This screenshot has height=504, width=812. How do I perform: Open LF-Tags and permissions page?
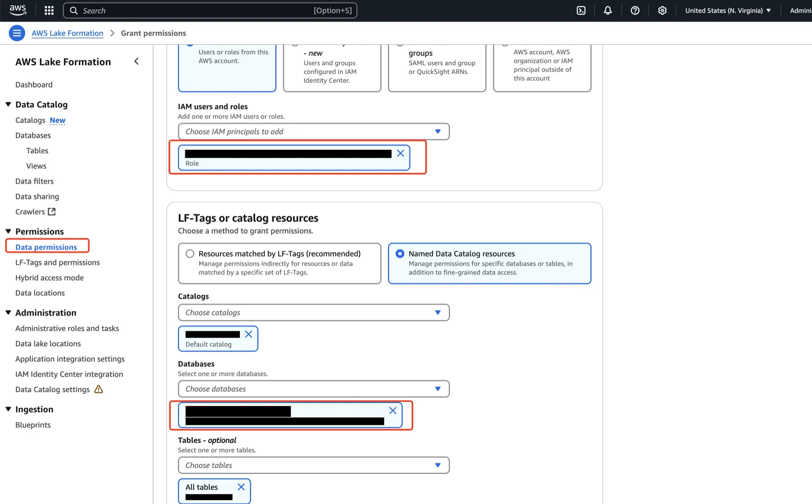click(58, 262)
